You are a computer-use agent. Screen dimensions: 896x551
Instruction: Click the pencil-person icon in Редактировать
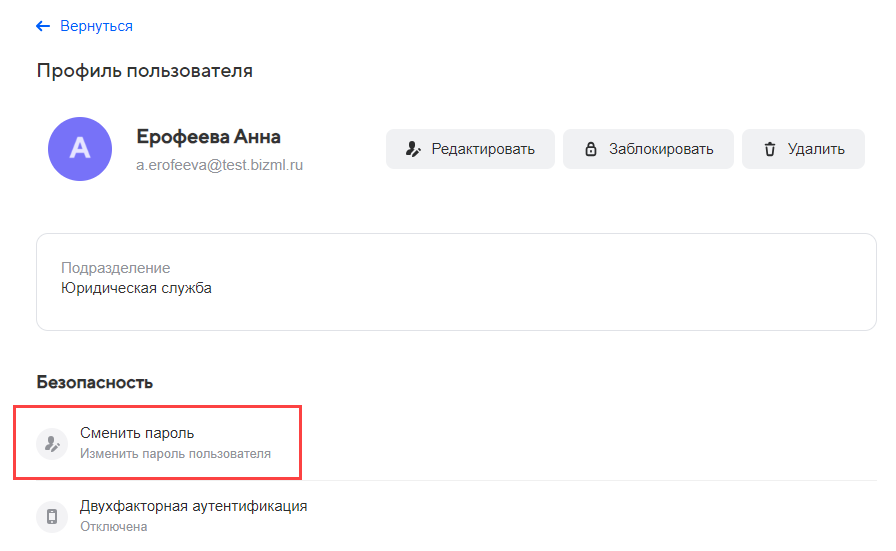tap(413, 149)
